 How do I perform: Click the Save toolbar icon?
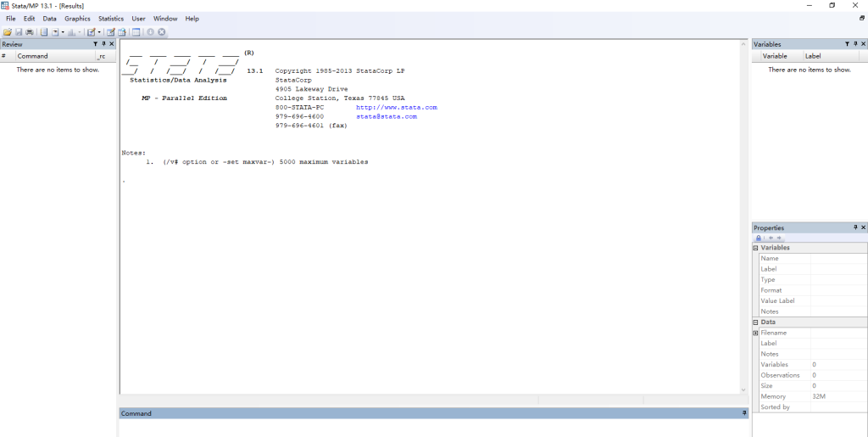click(x=19, y=32)
